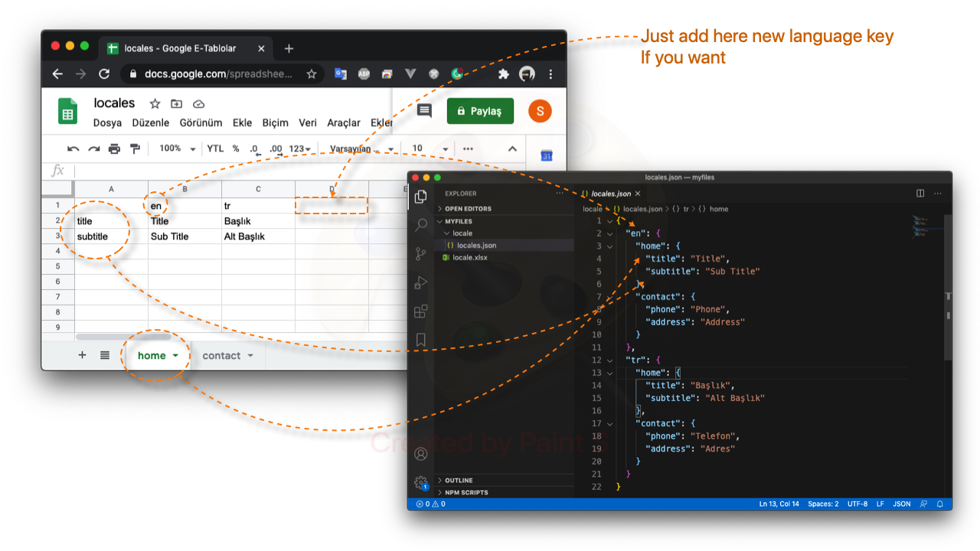This screenshot has width=980, height=551.
Task: Click the feedback icon in status bar
Action: 923,504
